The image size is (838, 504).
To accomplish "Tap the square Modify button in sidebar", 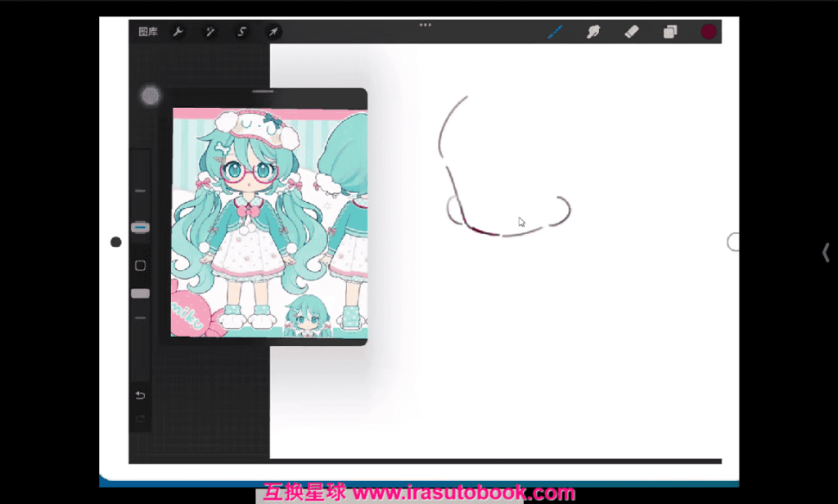I will 141,266.
